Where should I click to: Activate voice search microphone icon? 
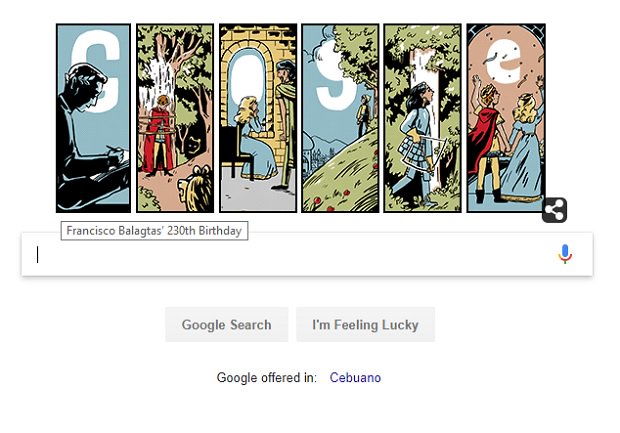565,254
